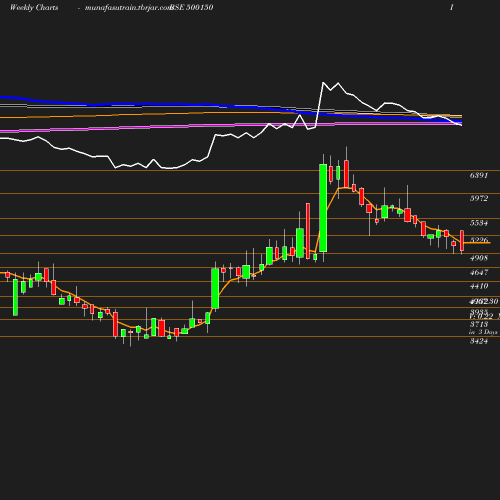
Task: Click the 4647 price level label
Action: point(479,272)
